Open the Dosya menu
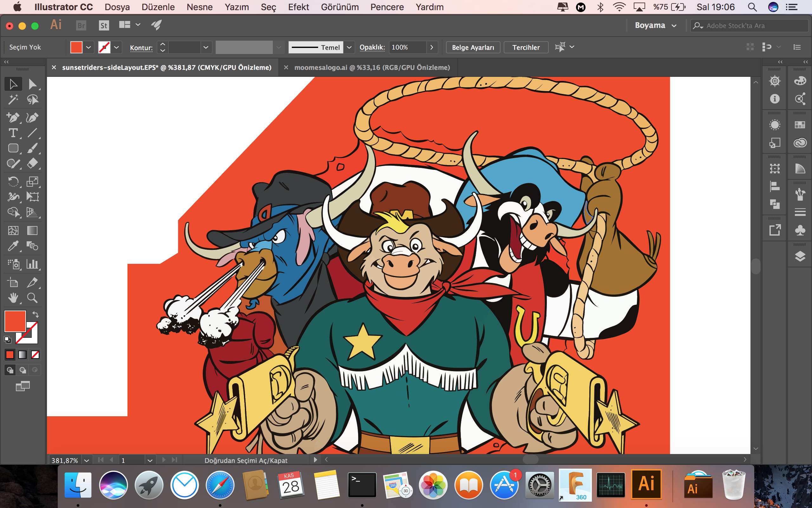 117,7
